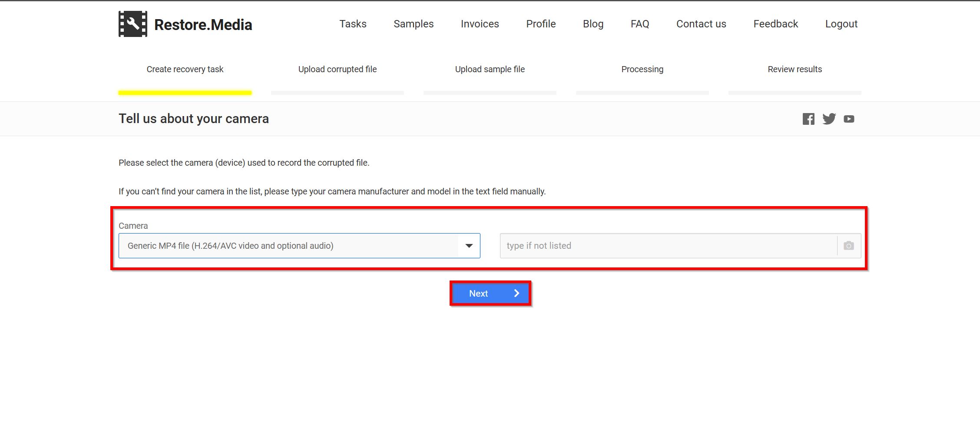
Task: Click the 'Please select the camera' instruction text
Action: tap(244, 163)
